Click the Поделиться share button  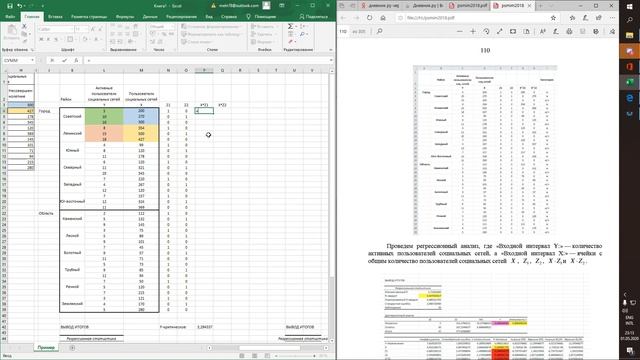(313, 17)
